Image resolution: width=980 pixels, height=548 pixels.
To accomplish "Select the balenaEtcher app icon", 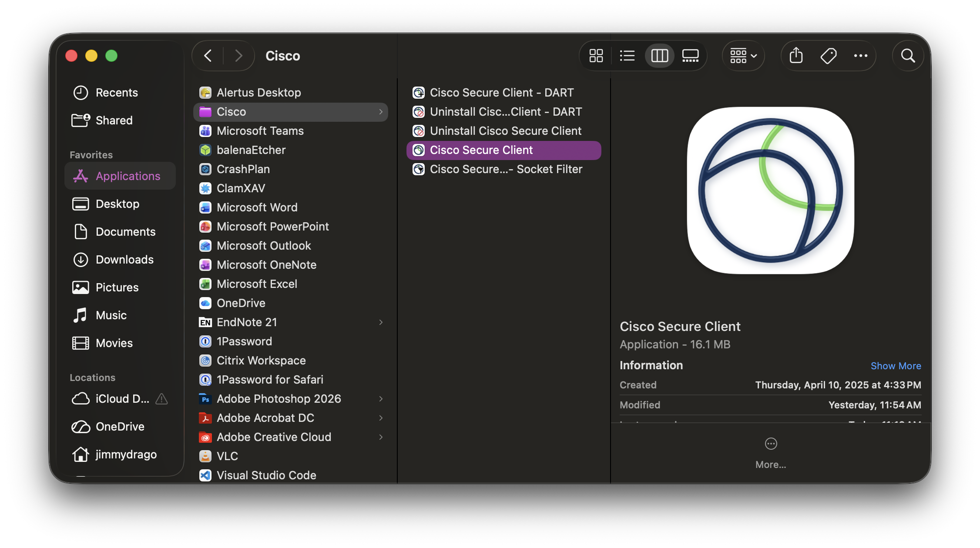I will tap(205, 150).
